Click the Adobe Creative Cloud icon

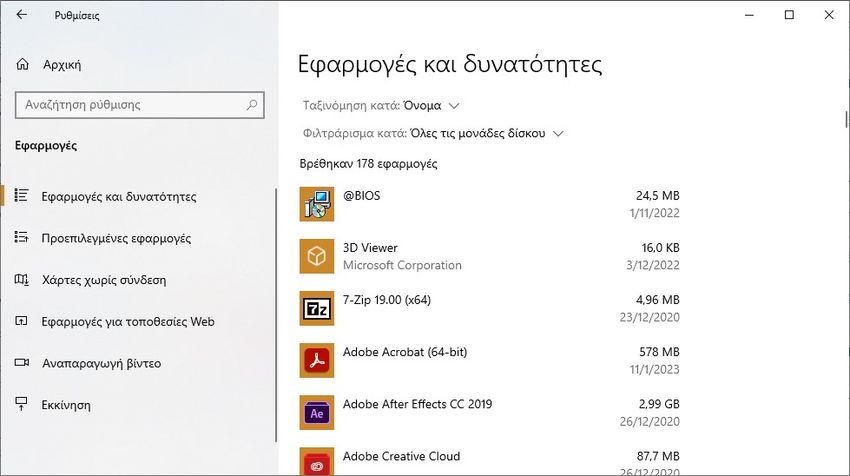click(317, 461)
